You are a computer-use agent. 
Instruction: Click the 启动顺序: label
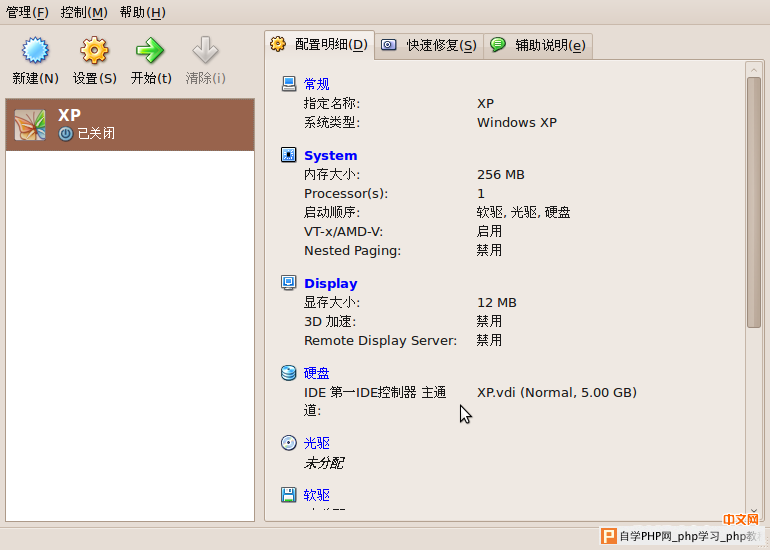click(x=331, y=213)
